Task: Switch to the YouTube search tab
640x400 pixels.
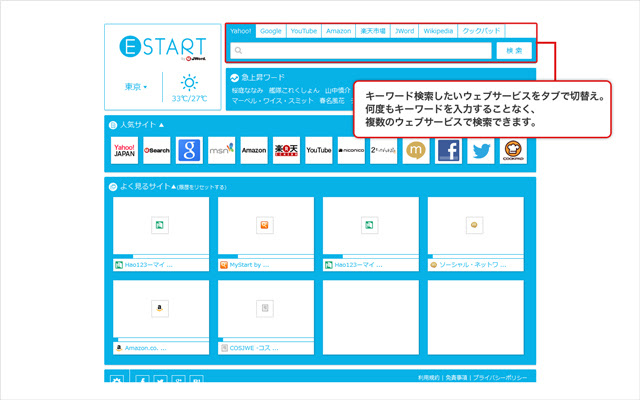Action: click(x=304, y=31)
